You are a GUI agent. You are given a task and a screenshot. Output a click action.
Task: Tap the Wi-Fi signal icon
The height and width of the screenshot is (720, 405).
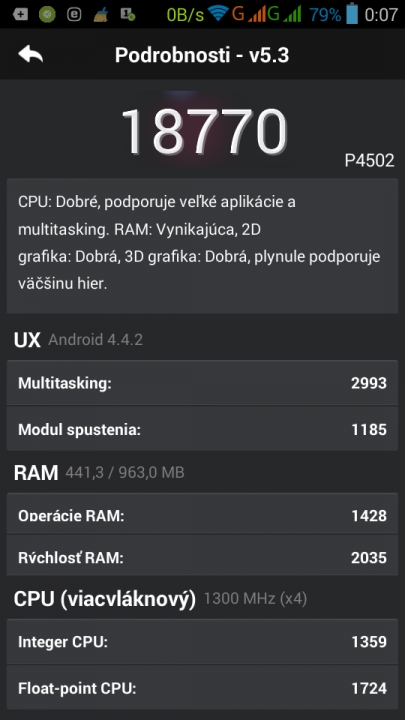point(218,13)
